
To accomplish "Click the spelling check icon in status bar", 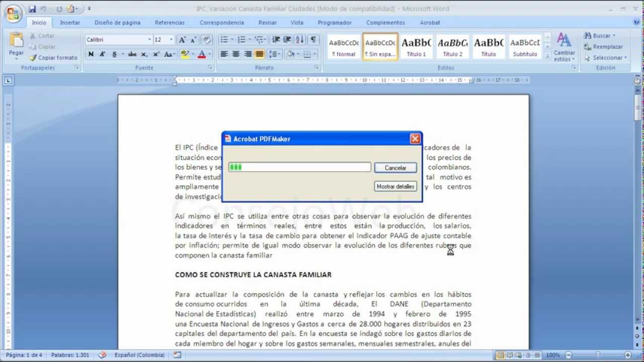I will coord(103,355).
